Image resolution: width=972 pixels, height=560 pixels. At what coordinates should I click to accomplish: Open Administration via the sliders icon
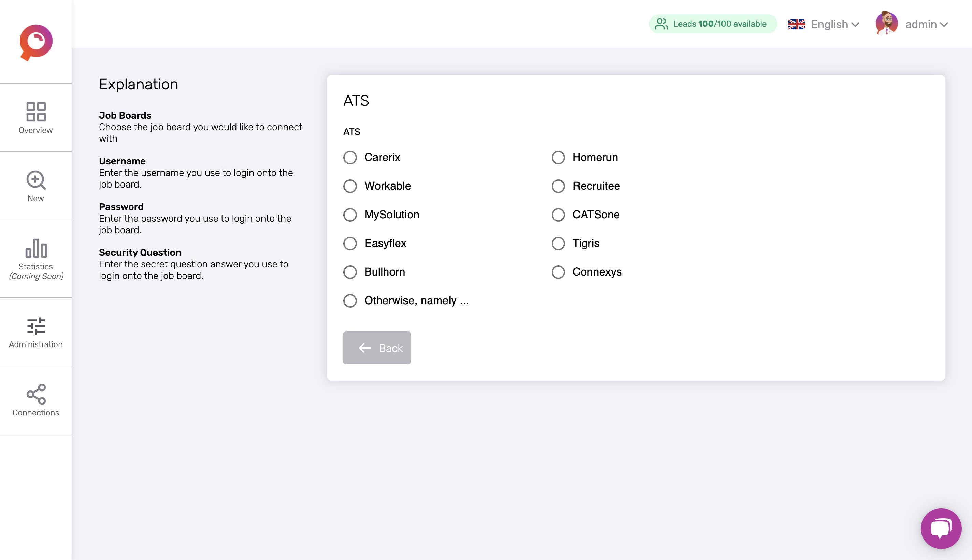(35, 326)
